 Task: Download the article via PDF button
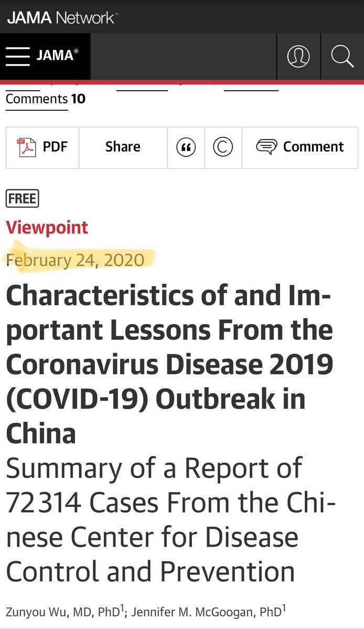coord(42,147)
